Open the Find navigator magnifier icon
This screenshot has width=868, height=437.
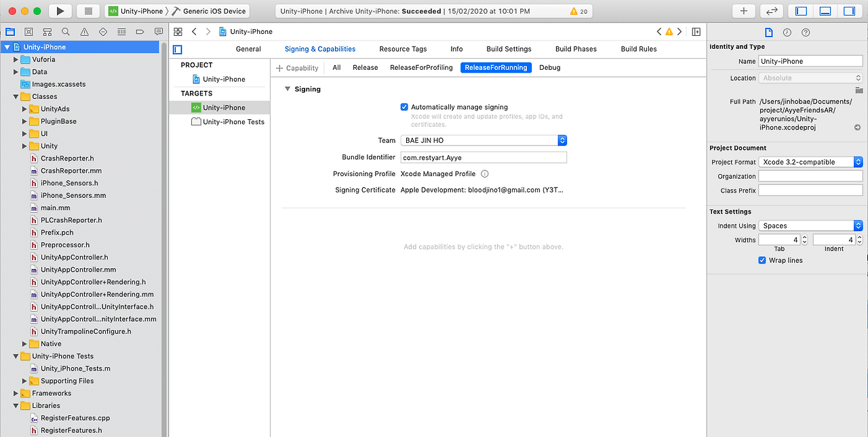tap(65, 32)
